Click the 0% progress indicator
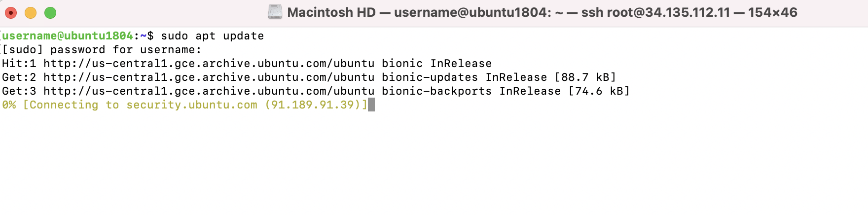Image resolution: width=868 pixels, height=215 pixels. [9, 105]
